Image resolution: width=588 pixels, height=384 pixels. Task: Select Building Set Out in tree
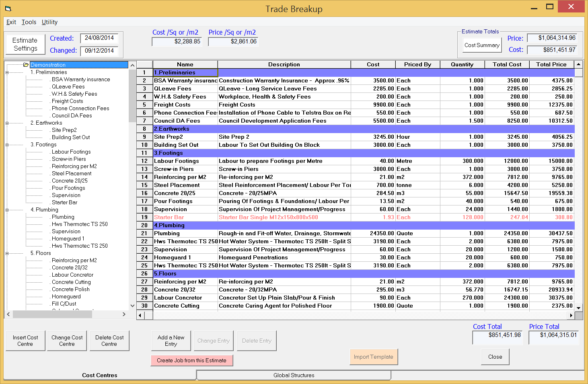71,137
